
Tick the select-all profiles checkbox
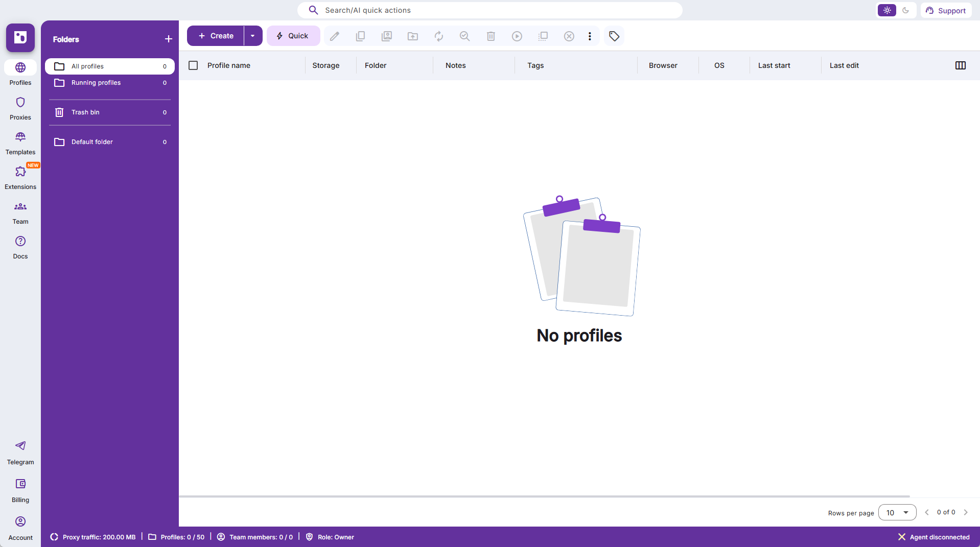click(x=193, y=65)
